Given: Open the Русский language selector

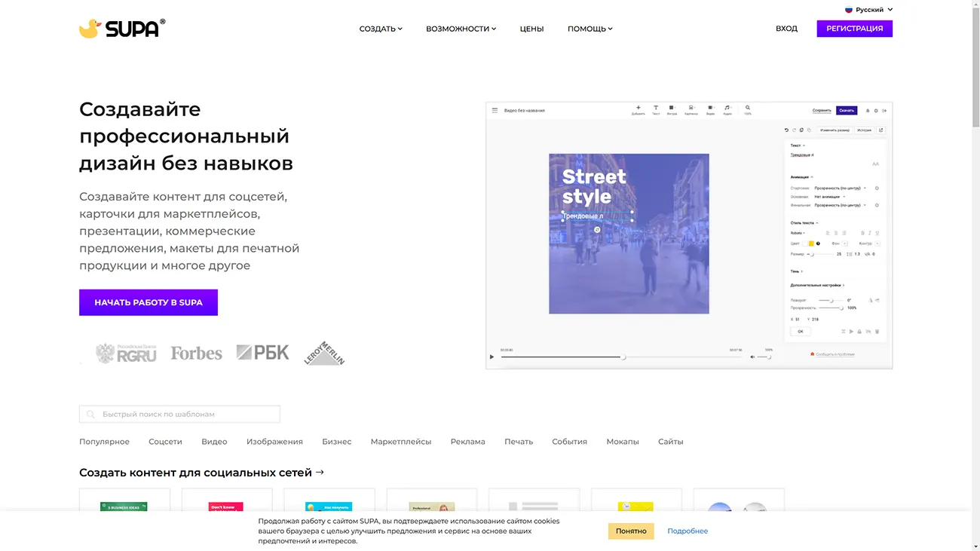Looking at the screenshot, I should (868, 10).
